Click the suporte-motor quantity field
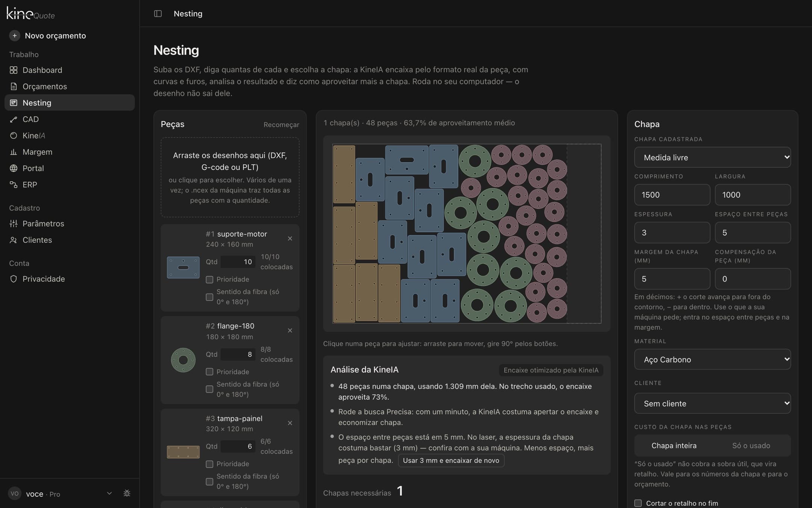This screenshot has width=812, height=508. pos(238,262)
